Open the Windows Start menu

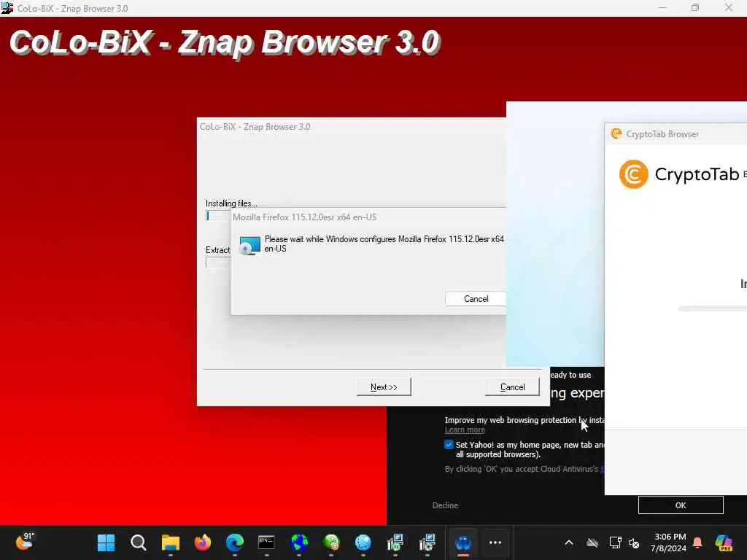106,542
